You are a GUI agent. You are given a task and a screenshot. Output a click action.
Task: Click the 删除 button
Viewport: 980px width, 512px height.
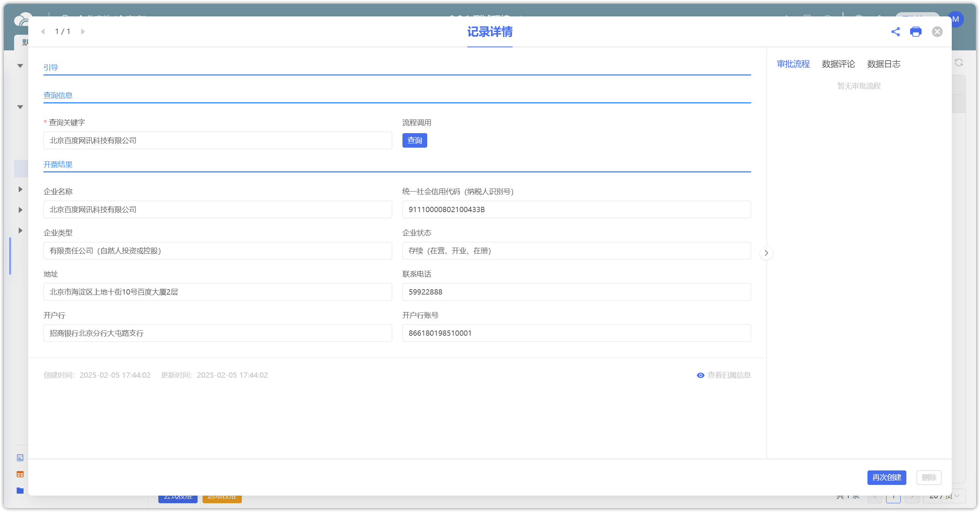(929, 477)
